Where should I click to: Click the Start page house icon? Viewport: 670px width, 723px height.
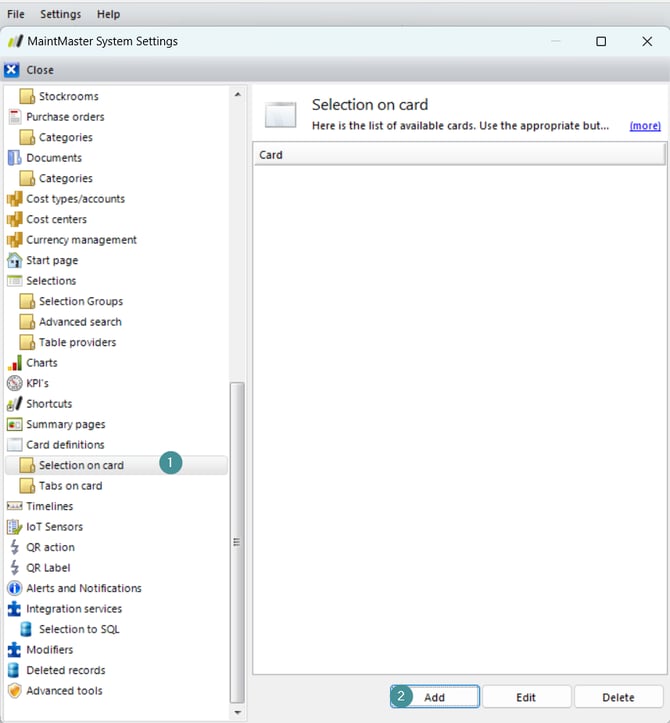[14, 260]
